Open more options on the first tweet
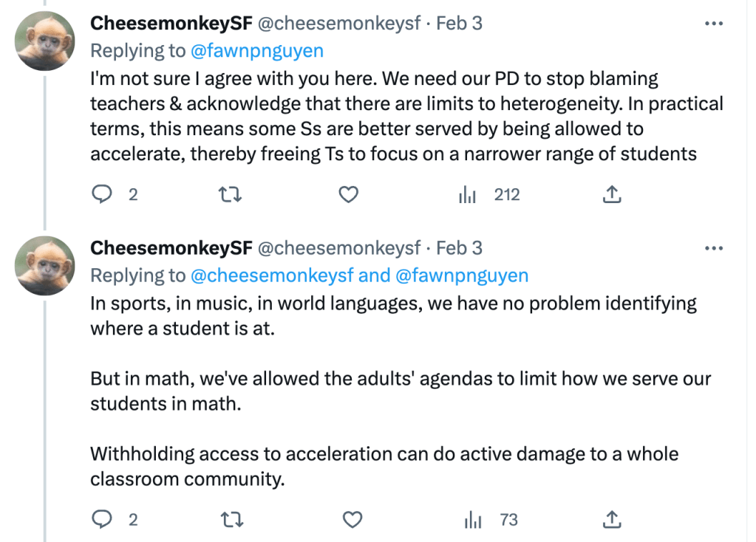 point(714,24)
